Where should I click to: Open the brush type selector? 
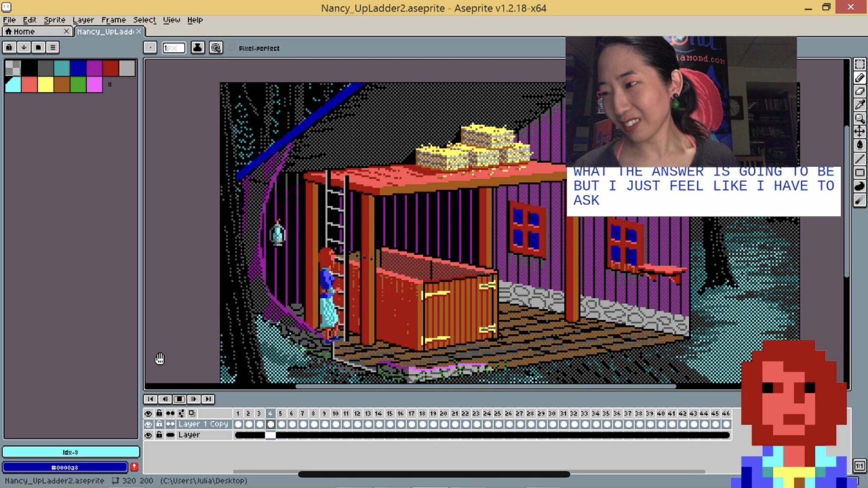pos(150,48)
